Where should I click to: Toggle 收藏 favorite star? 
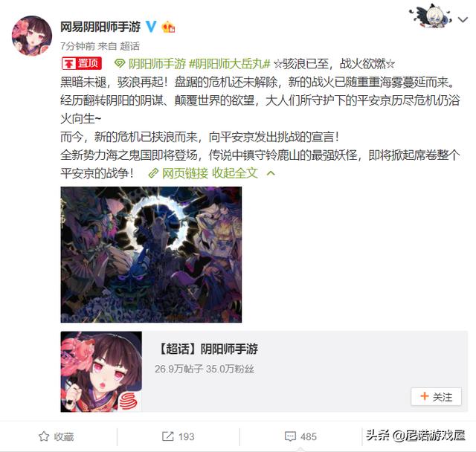[44, 436]
